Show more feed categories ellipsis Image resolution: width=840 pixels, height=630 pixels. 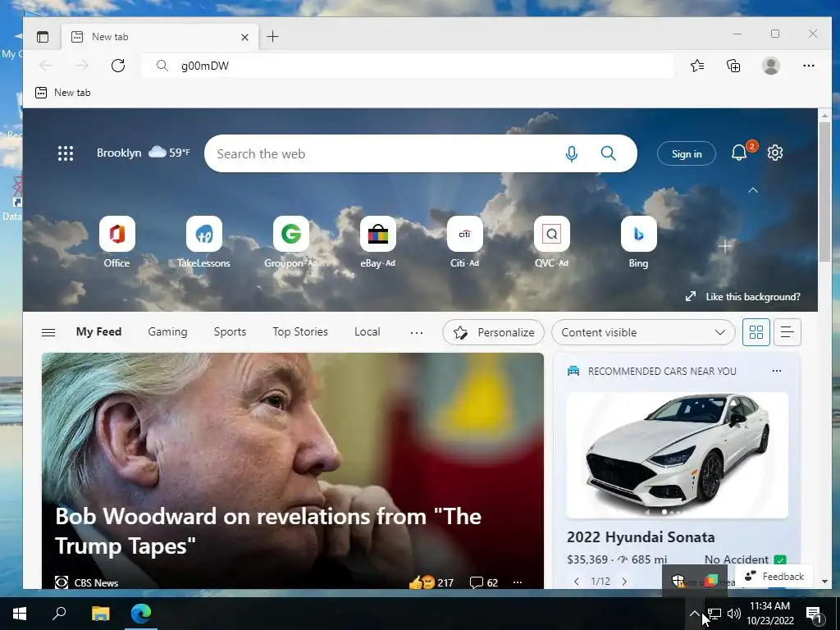click(416, 333)
